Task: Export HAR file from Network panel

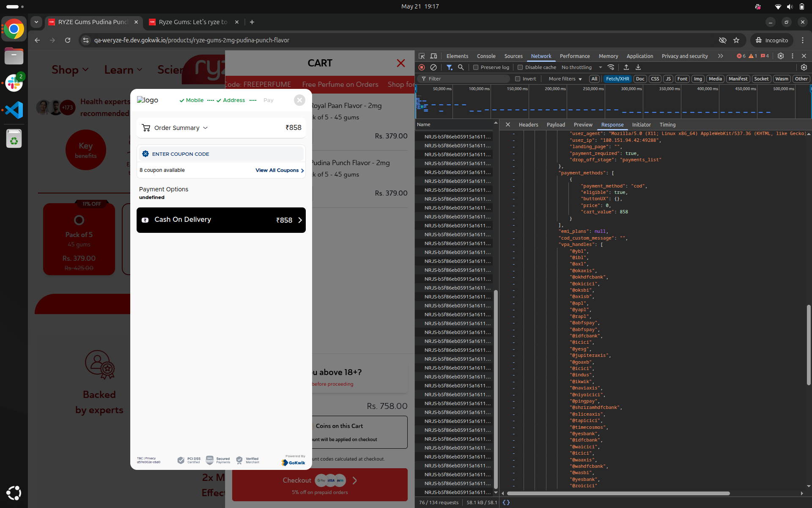Action: (x=638, y=67)
